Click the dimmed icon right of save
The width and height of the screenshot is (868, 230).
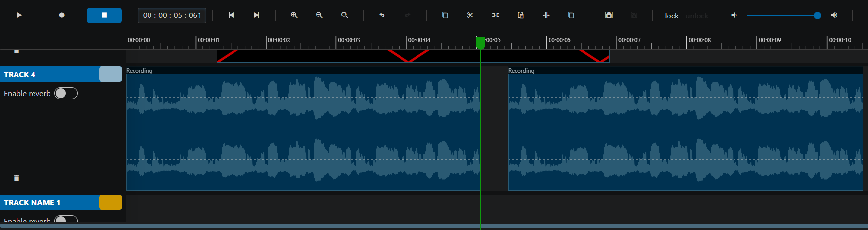point(634,15)
